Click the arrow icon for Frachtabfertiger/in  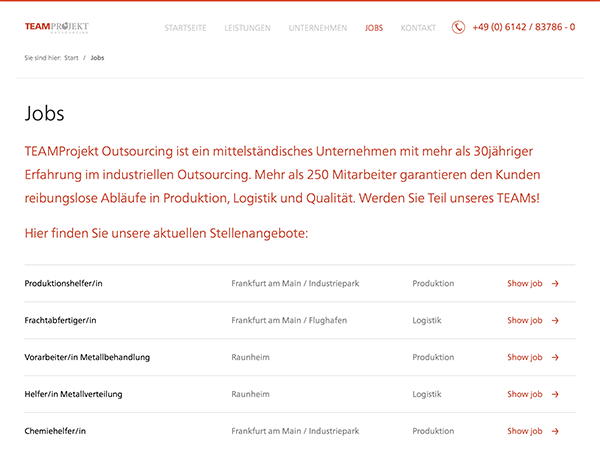point(555,321)
